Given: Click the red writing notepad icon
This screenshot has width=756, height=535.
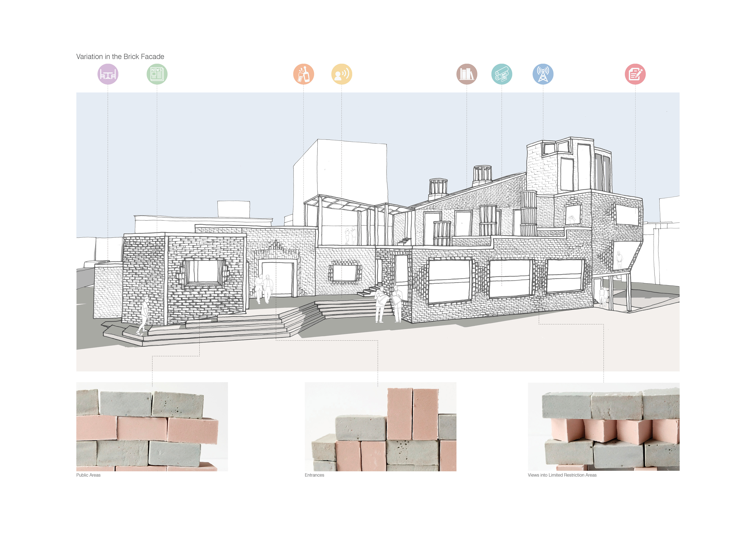Looking at the screenshot, I should 635,74.
